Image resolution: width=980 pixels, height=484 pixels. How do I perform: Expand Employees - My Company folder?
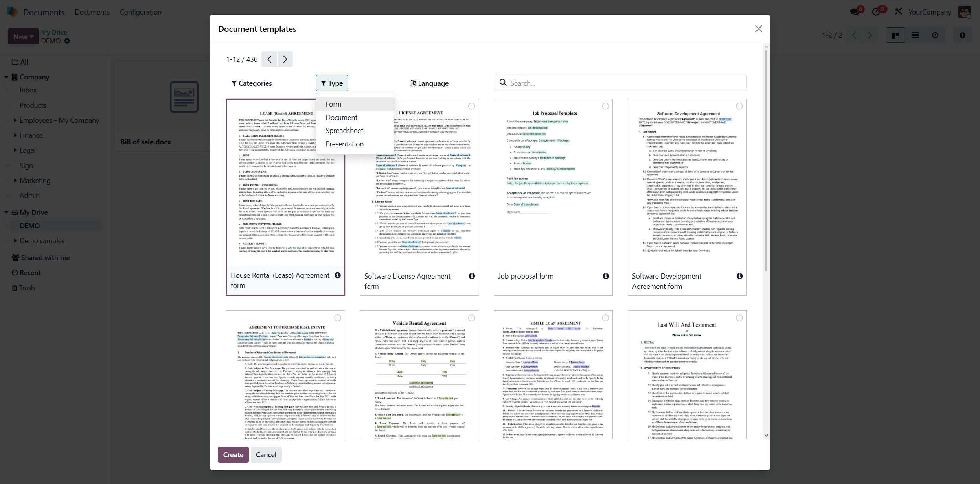point(15,120)
